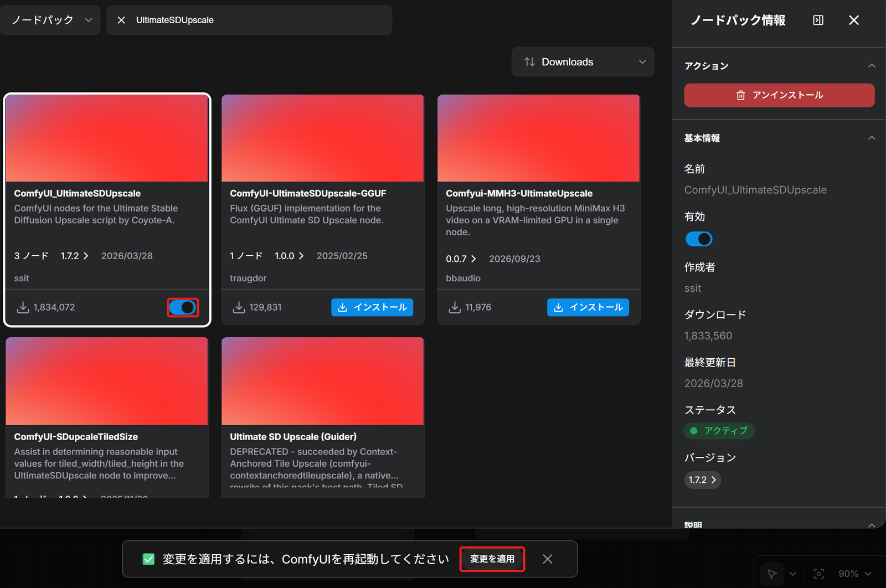Install Comfyui-MMH3-UltimateUpscale pack
This screenshot has width=886, height=588.
pyautogui.click(x=588, y=307)
